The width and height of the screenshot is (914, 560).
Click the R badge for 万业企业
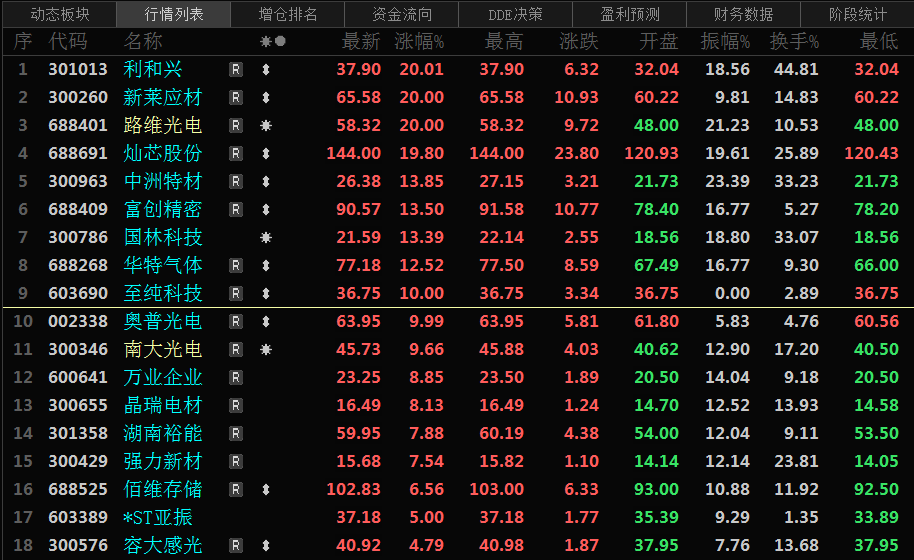235,378
